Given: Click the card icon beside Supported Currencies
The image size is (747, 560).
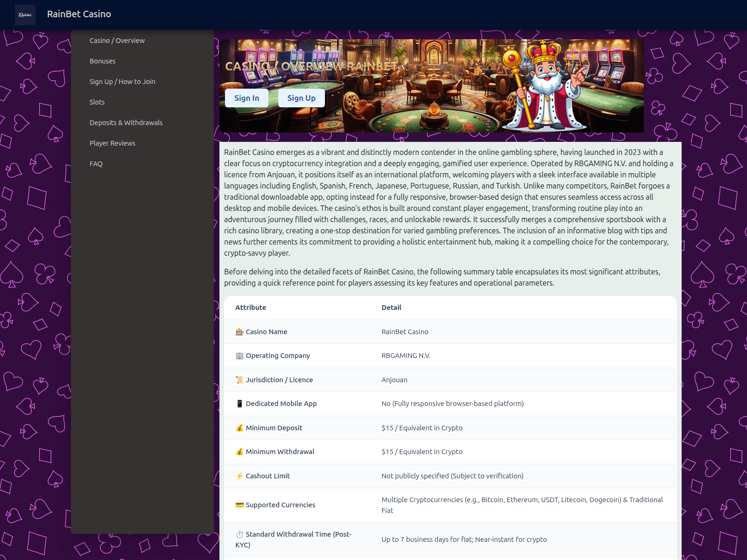Looking at the screenshot, I should tap(240, 505).
